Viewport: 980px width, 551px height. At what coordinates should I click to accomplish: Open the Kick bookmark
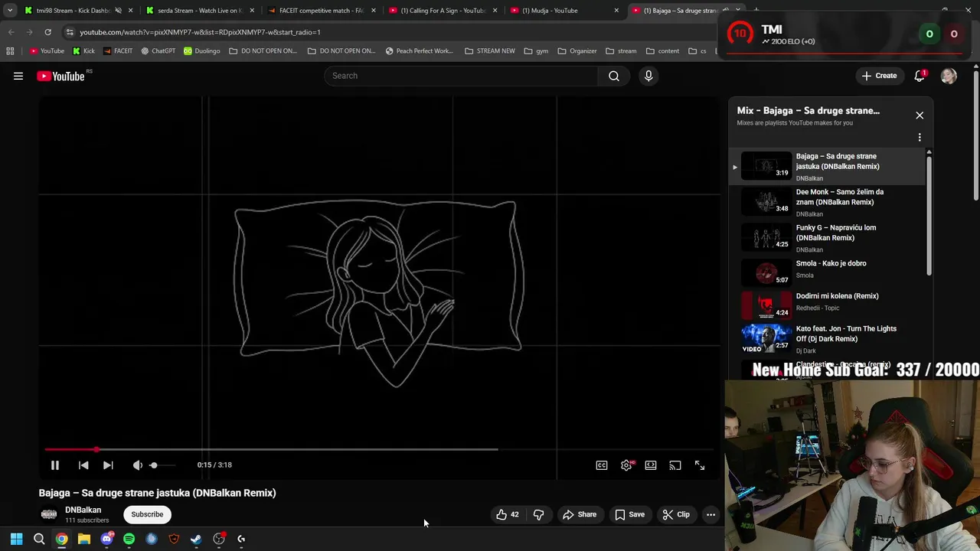click(x=83, y=51)
